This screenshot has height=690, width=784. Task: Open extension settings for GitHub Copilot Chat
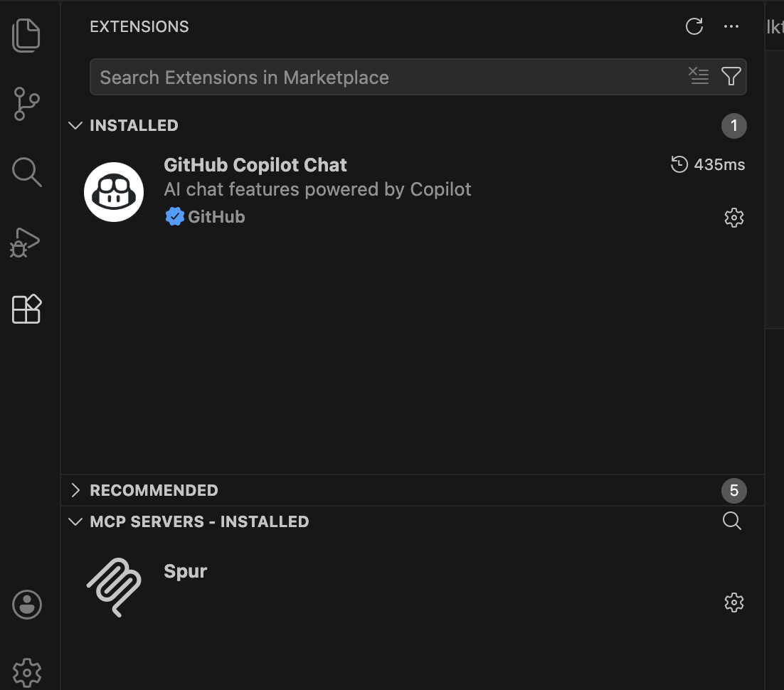click(733, 218)
